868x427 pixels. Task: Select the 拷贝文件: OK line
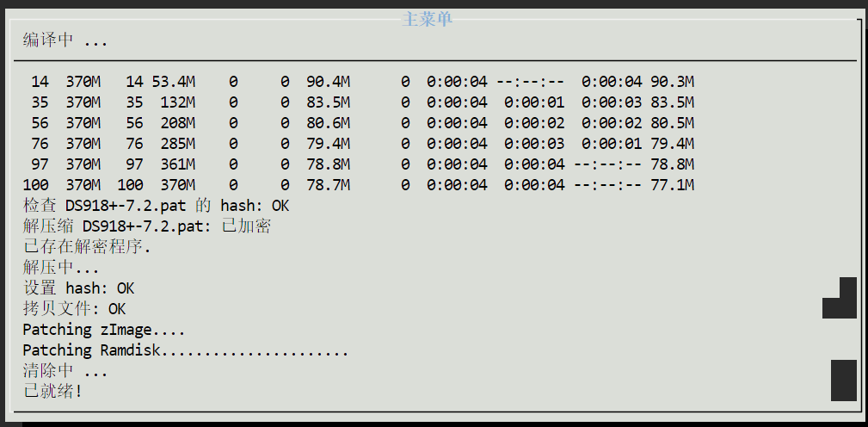point(74,308)
